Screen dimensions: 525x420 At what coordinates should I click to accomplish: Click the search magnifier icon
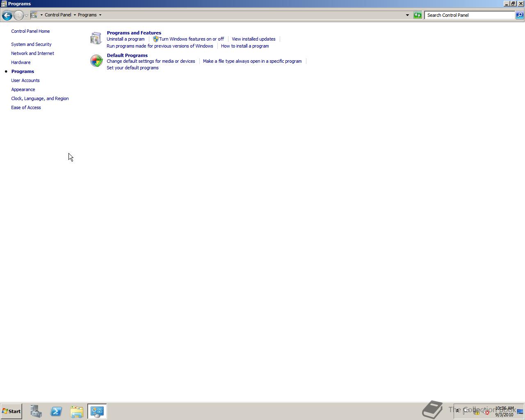click(x=519, y=15)
